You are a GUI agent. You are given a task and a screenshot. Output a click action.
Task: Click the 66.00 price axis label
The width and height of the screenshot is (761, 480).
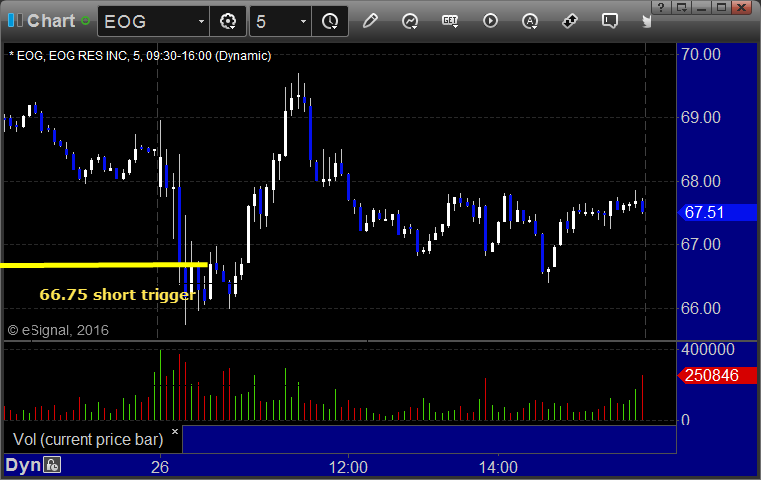(700, 308)
